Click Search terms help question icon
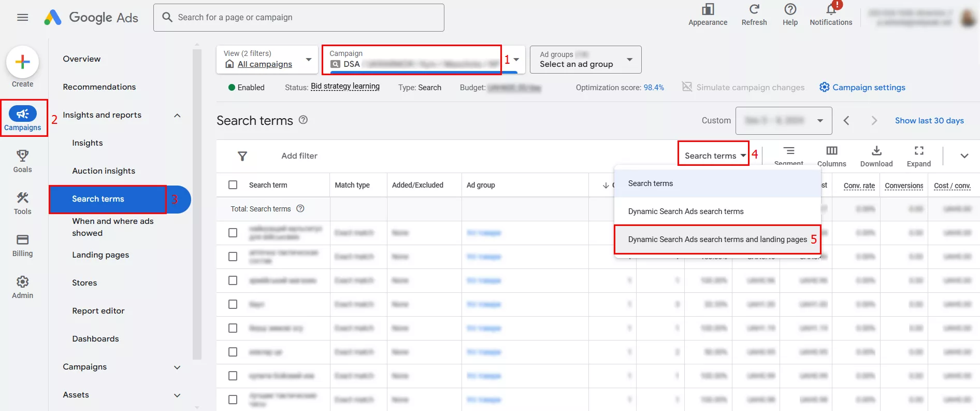The height and width of the screenshot is (411, 980). click(304, 120)
